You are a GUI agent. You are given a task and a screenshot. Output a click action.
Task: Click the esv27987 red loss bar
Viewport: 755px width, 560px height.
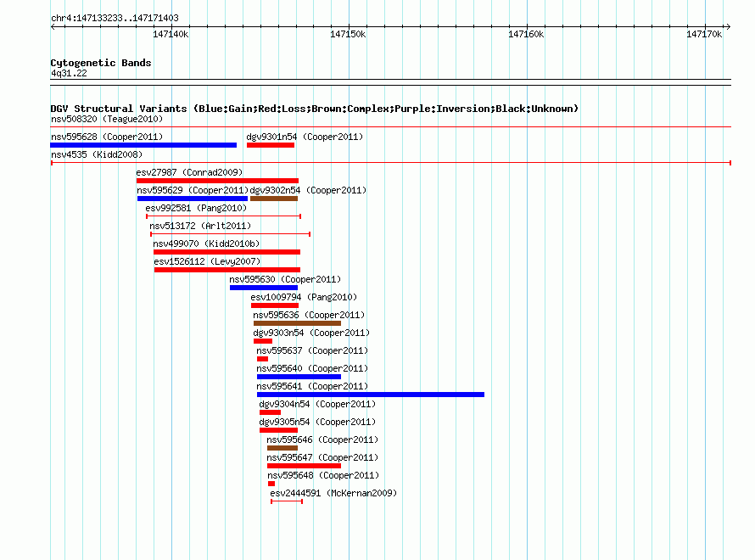click(217, 181)
